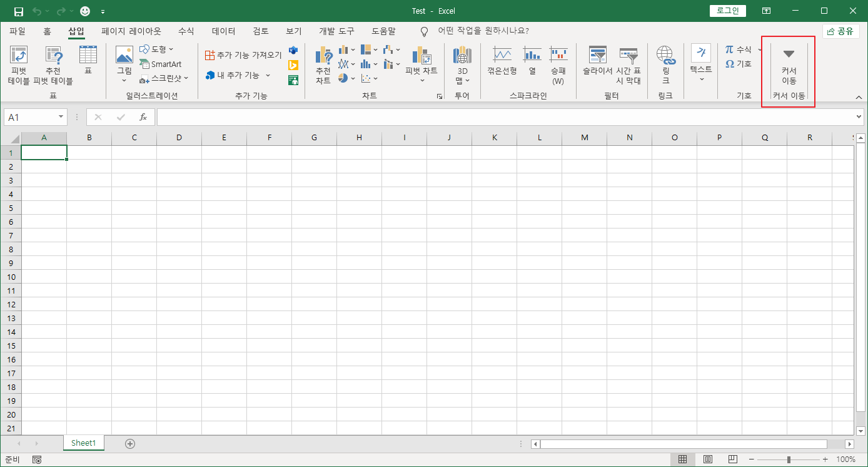
Task: Insert a Line sparkline (꺾은선형)
Action: (502, 61)
